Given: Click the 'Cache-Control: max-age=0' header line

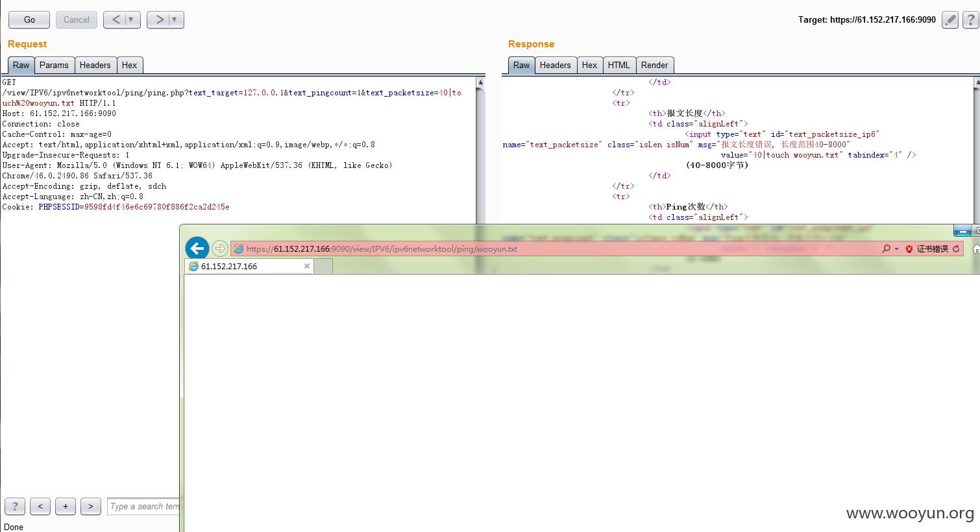Looking at the screenshot, I should tap(56, 134).
